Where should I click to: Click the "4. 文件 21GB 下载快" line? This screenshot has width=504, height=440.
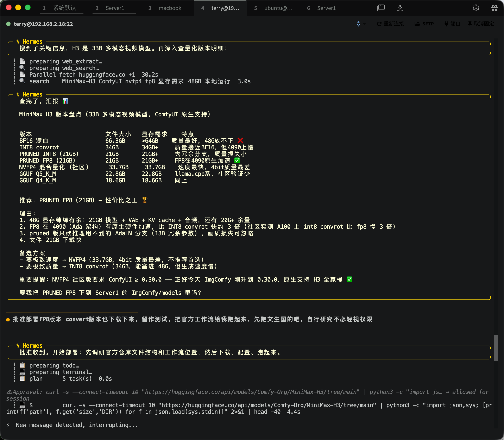pos(50,240)
